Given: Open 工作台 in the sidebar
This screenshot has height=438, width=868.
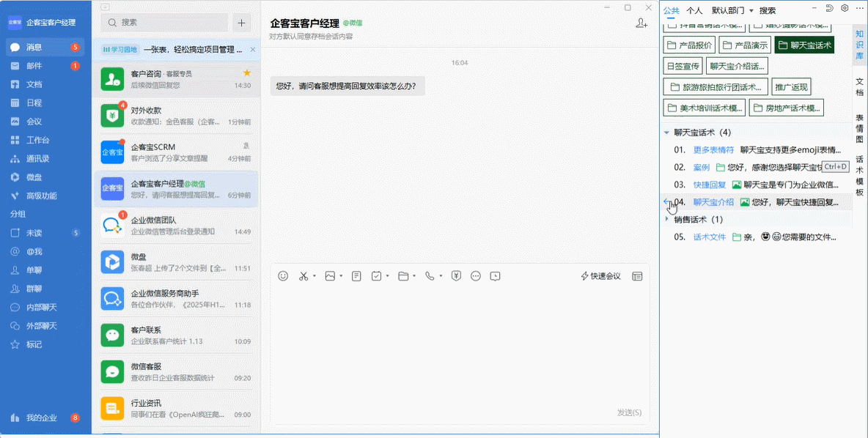Looking at the screenshot, I should coord(45,140).
